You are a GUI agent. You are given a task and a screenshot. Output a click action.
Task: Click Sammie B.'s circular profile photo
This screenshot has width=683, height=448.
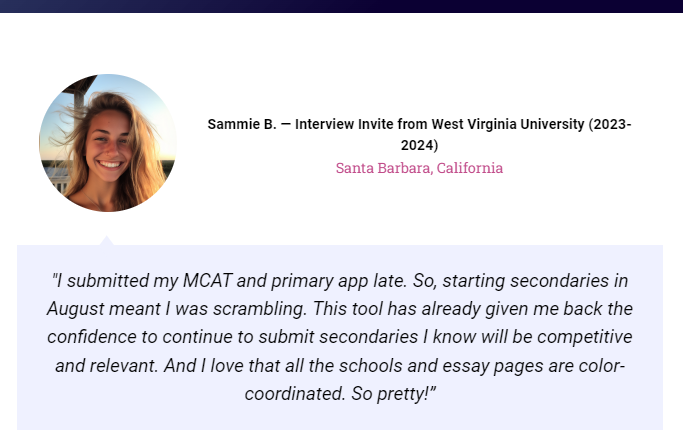pos(107,143)
